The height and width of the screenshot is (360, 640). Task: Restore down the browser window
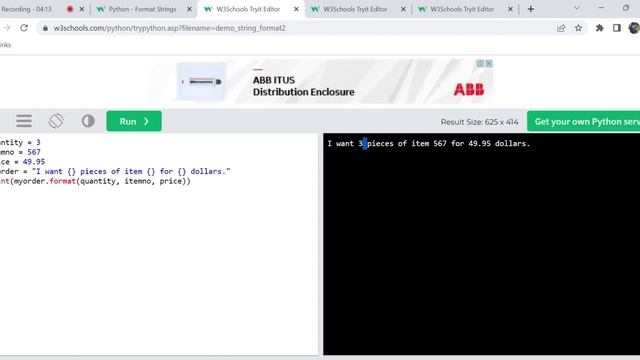[x=626, y=8]
